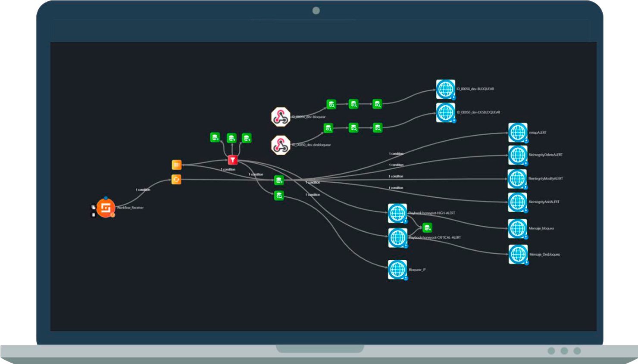Click orange badge on Workflow_Receiver node corner
This screenshot has height=364, width=638.
pyautogui.click(x=113, y=215)
